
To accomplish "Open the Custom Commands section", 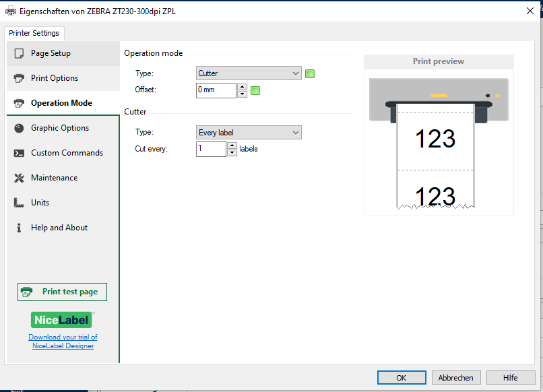I will [63, 153].
